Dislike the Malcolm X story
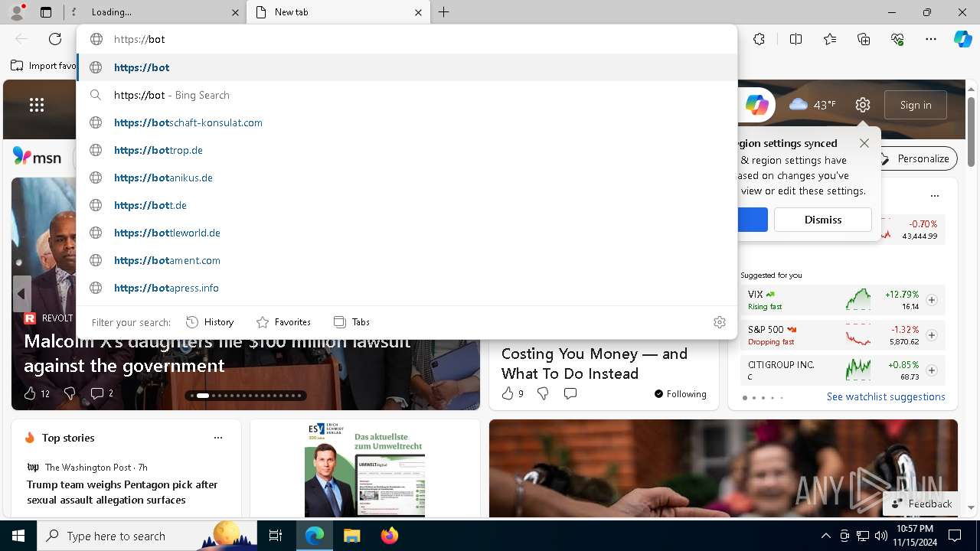The height and width of the screenshot is (551, 980). pyautogui.click(x=70, y=393)
